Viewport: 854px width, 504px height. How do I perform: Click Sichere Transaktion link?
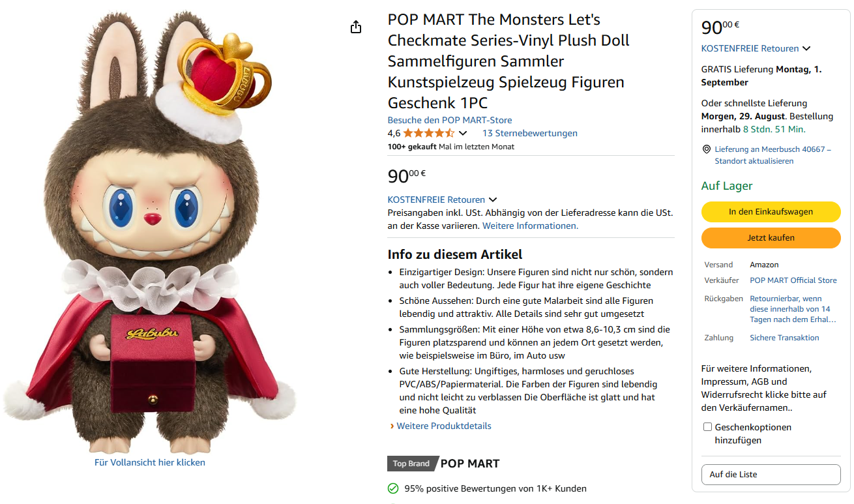click(x=784, y=338)
